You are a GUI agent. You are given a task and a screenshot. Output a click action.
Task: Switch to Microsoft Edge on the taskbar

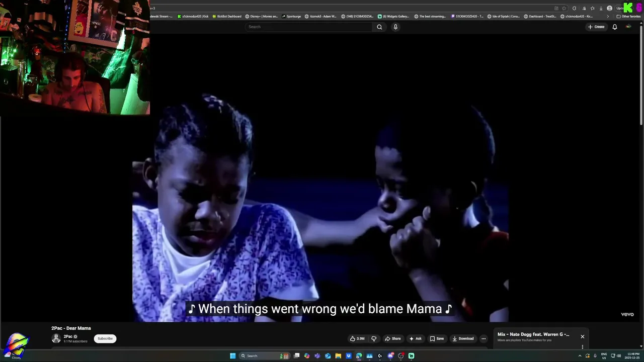359,355
